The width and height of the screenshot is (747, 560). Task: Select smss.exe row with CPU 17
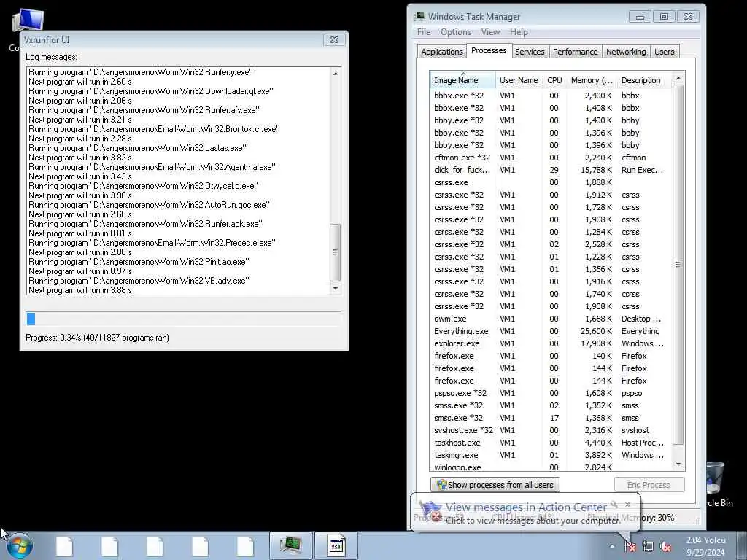550,418
